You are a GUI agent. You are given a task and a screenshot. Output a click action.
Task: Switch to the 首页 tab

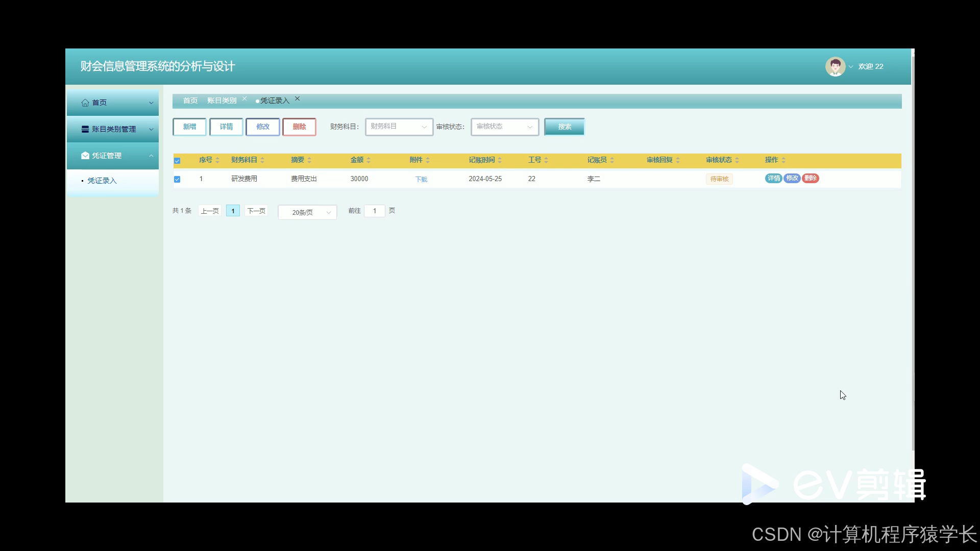tap(190, 101)
